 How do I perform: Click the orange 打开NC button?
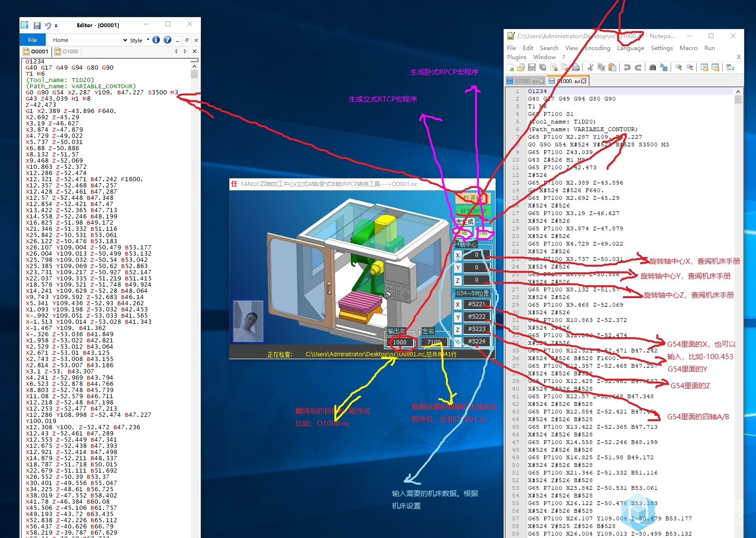[473, 197]
